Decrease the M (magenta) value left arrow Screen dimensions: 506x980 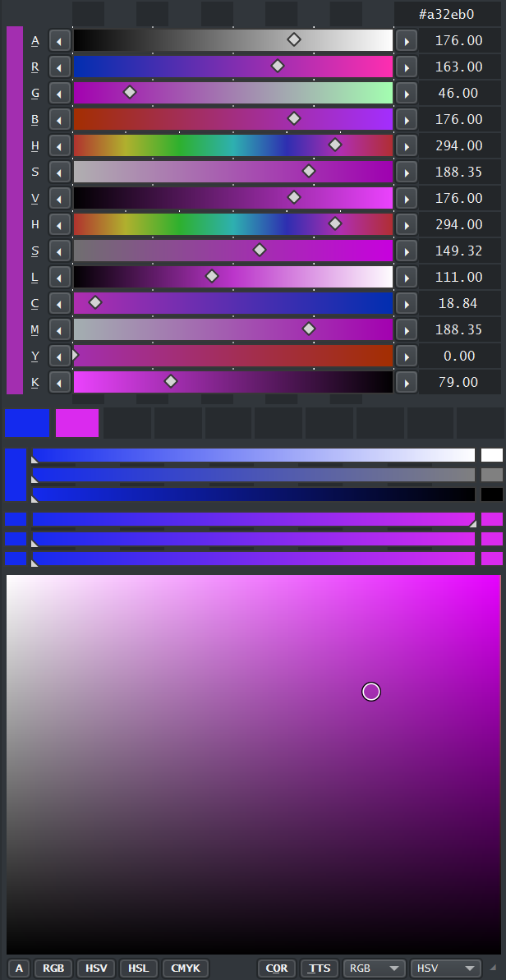60,329
